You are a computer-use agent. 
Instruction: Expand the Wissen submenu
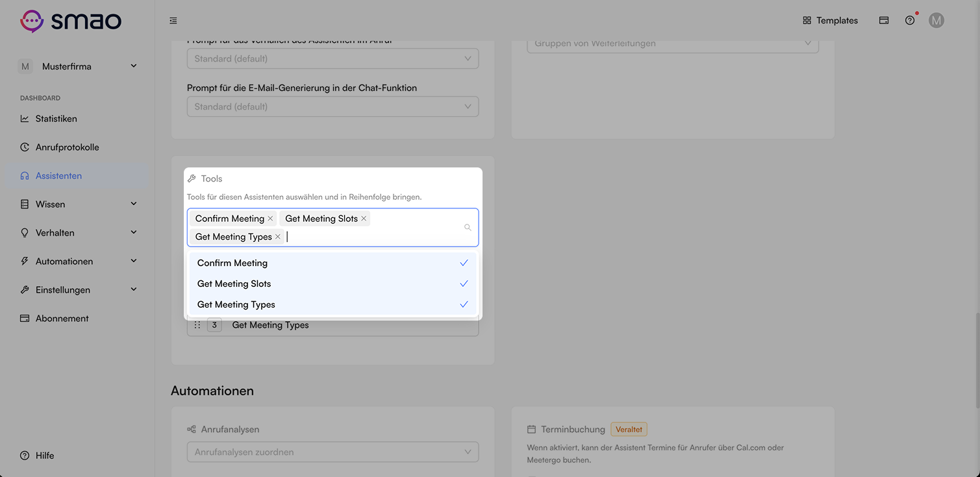click(x=134, y=204)
